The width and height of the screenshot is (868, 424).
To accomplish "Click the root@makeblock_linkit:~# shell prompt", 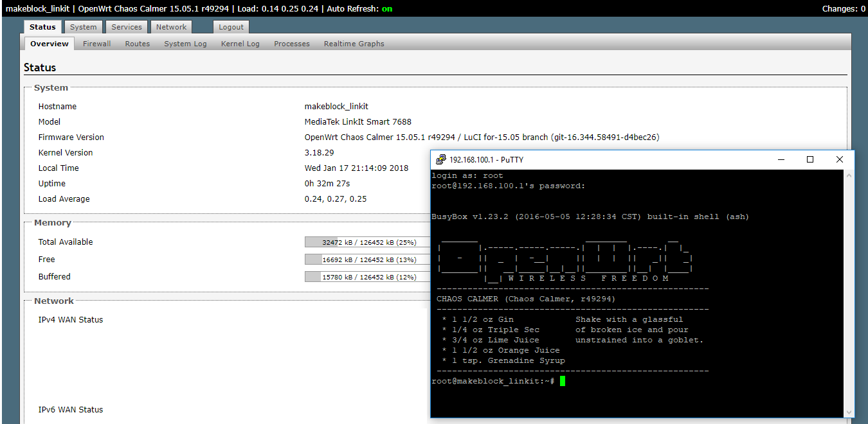I will click(x=493, y=381).
